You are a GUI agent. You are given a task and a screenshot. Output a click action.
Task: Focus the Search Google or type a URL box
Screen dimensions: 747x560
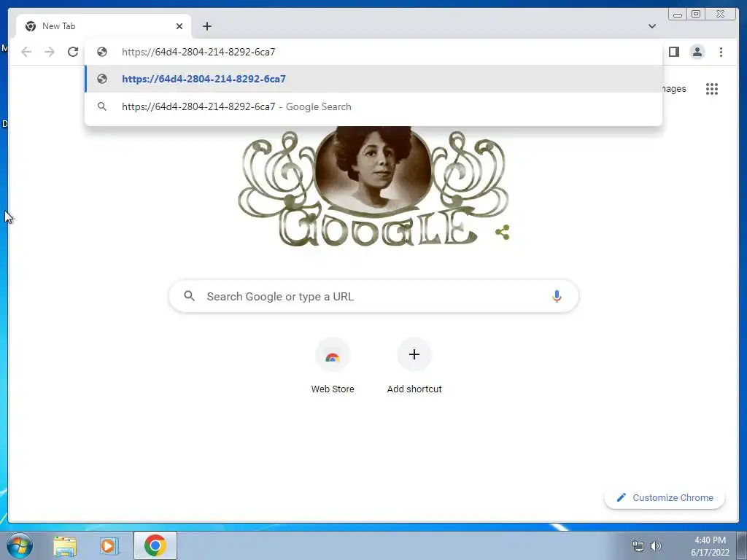tap(373, 296)
